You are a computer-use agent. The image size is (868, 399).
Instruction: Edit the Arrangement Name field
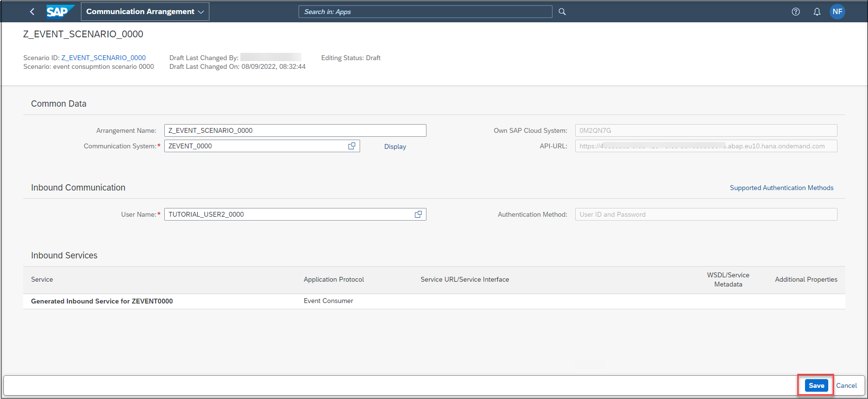point(295,130)
